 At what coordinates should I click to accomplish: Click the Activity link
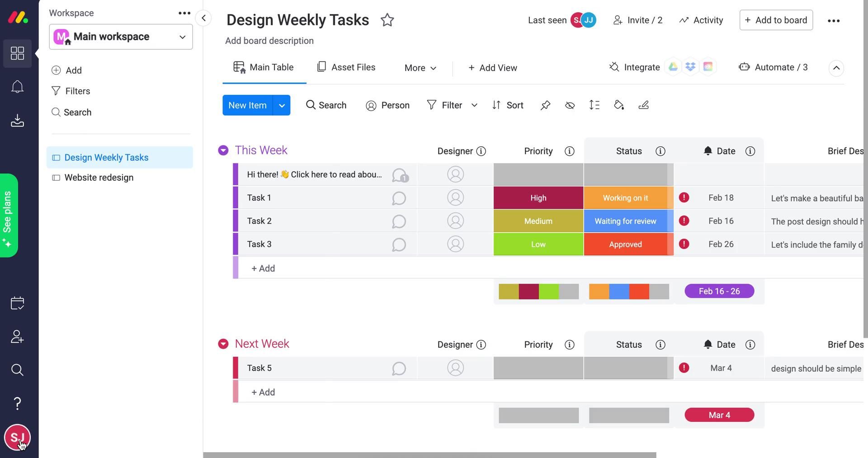point(701,20)
